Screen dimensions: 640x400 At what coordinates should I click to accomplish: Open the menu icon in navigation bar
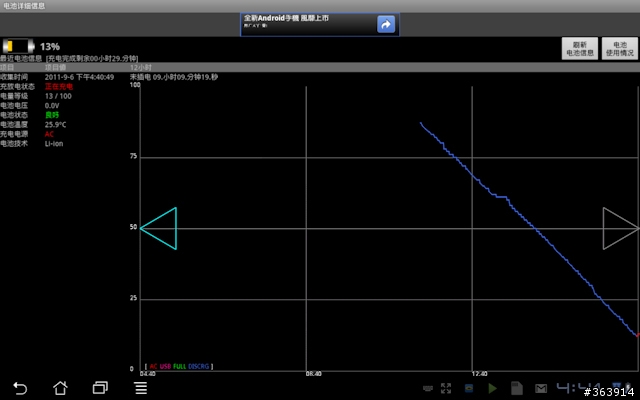tap(141, 388)
